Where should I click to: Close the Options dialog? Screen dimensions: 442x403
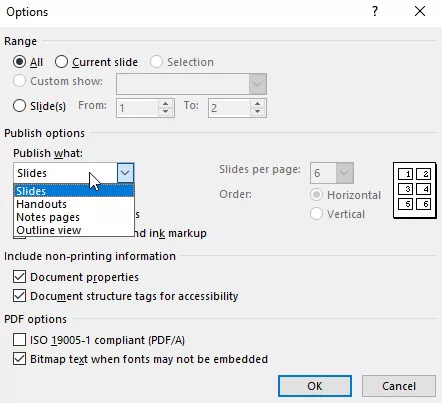(420, 11)
